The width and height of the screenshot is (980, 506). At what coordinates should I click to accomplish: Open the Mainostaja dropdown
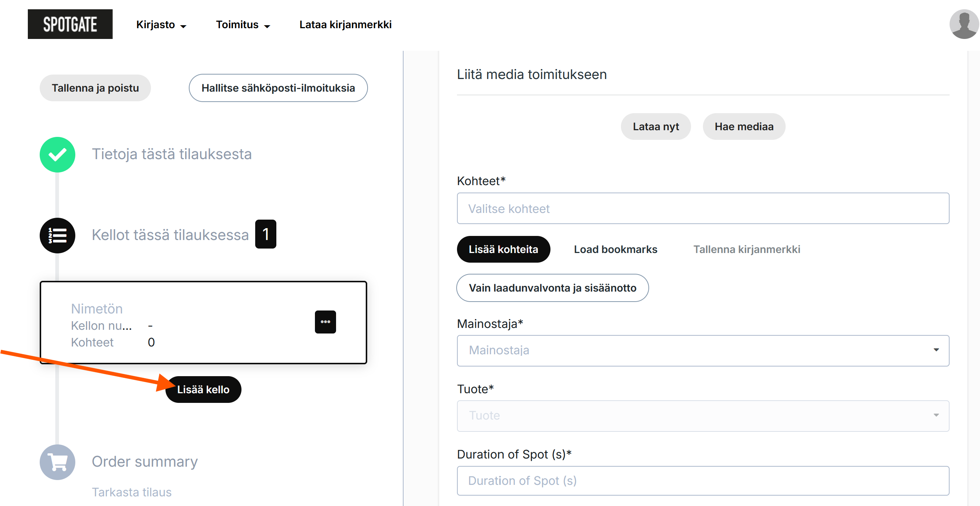click(x=703, y=351)
